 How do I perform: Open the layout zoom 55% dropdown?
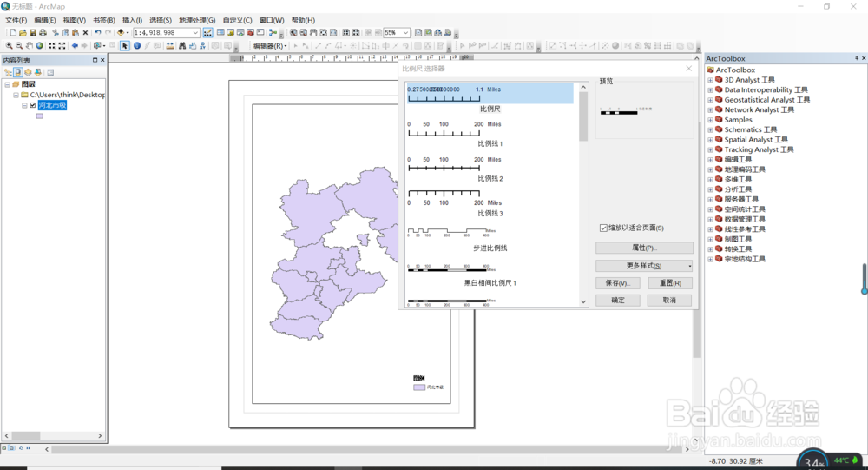405,33
